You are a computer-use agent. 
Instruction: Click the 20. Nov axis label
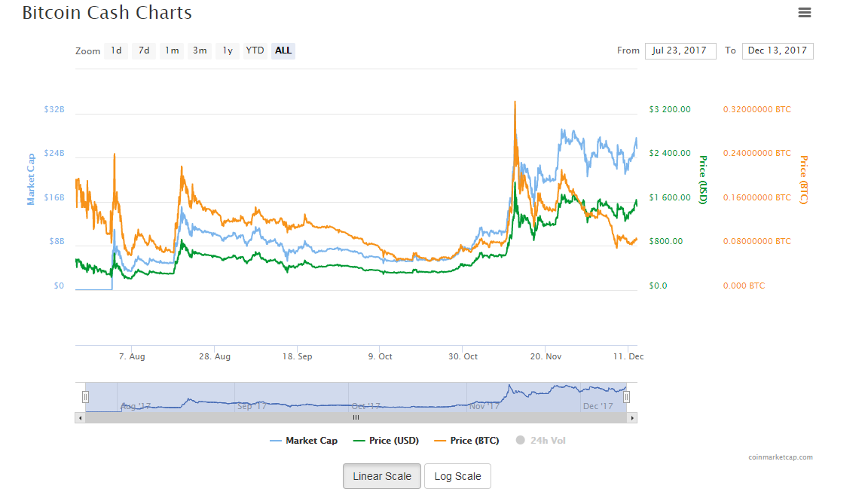(546, 356)
